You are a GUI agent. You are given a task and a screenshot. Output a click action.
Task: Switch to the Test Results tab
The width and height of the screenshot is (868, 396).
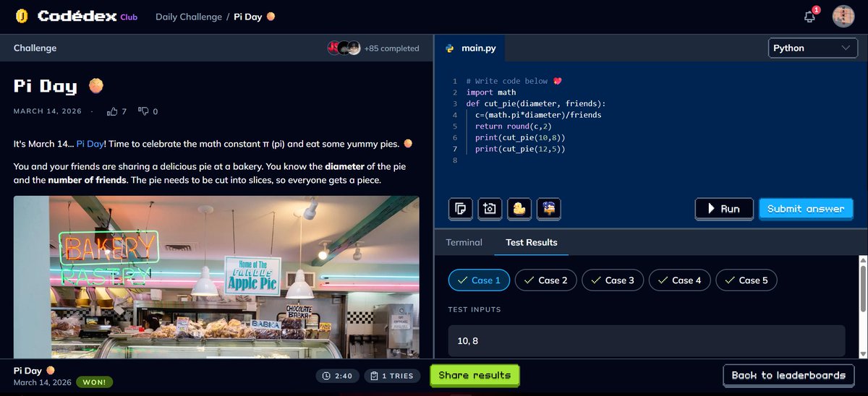pyautogui.click(x=532, y=242)
